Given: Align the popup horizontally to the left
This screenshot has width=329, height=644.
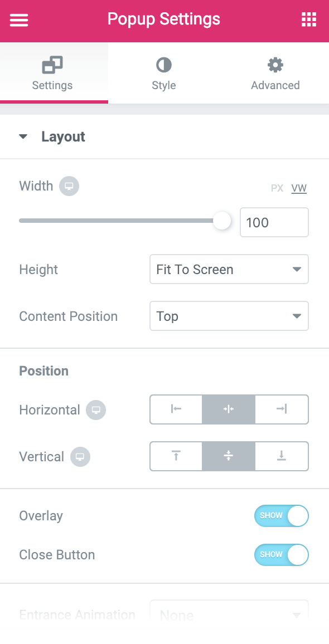Looking at the screenshot, I should click(176, 409).
